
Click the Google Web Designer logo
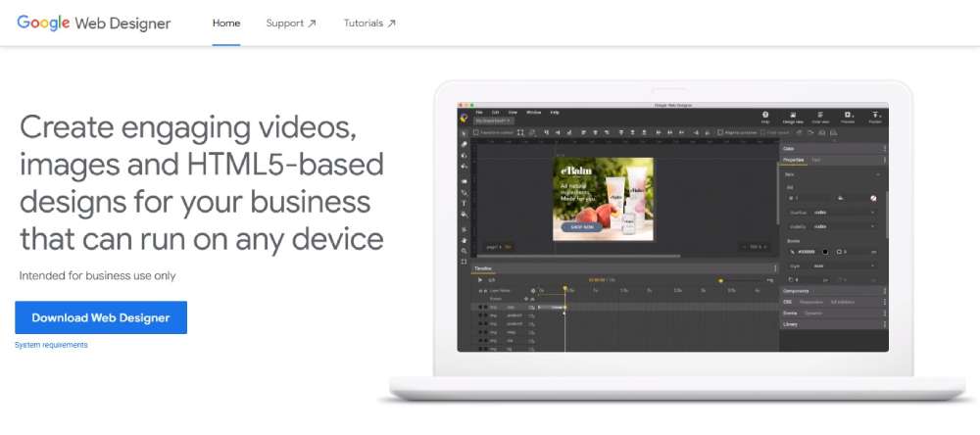pos(94,24)
